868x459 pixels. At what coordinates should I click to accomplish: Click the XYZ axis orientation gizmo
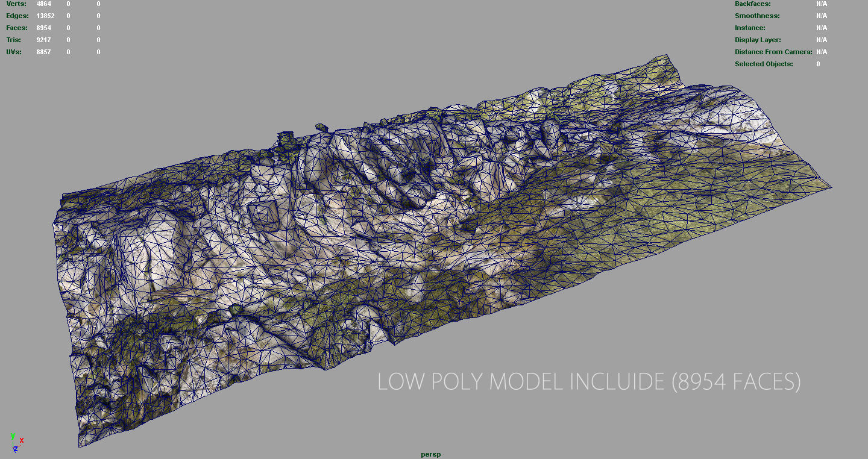[x=16, y=442]
